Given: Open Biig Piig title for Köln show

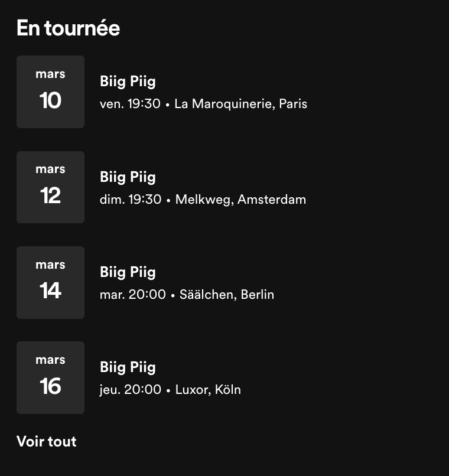Looking at the screenshot, I should coord(128,367).
